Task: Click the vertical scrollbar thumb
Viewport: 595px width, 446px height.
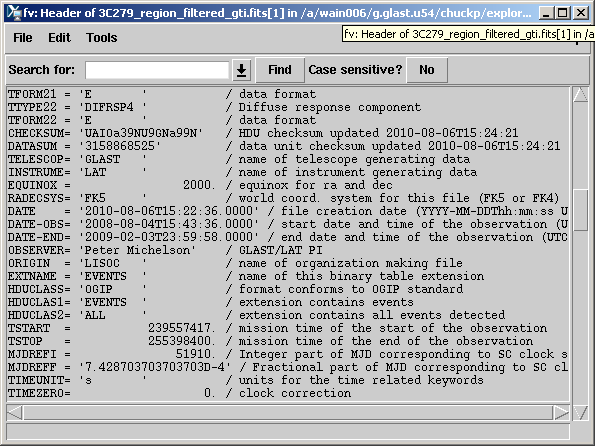Action: 581,210
